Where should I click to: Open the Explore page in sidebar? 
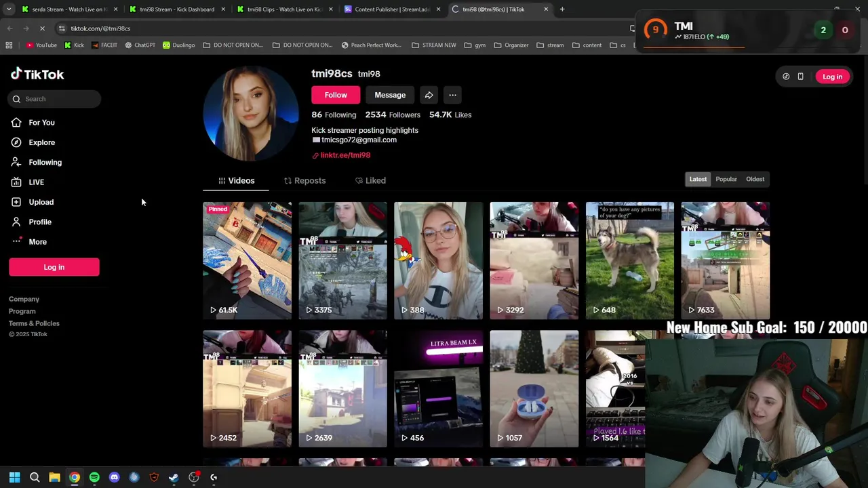[41, 142]
